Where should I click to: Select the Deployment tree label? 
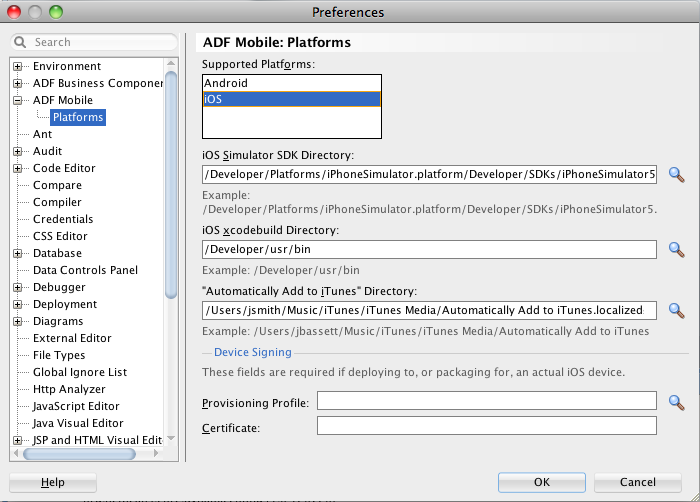tap(65, 304)
